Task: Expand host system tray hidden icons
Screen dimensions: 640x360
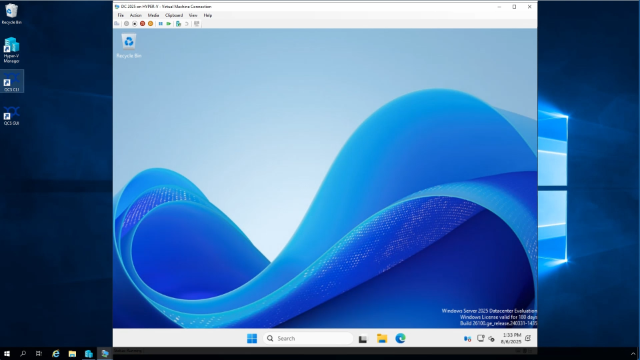Action: (633, 353)
